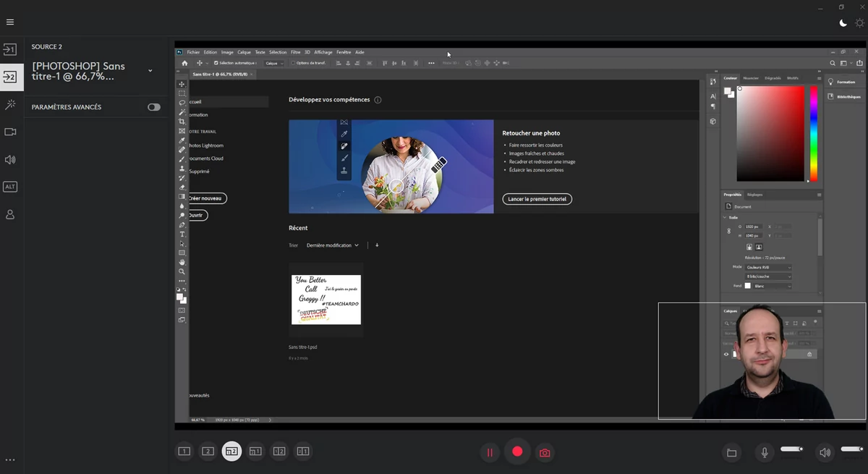
Task: Choose the highlighted picture-in-picture layout button
Action: click(231, 452)
